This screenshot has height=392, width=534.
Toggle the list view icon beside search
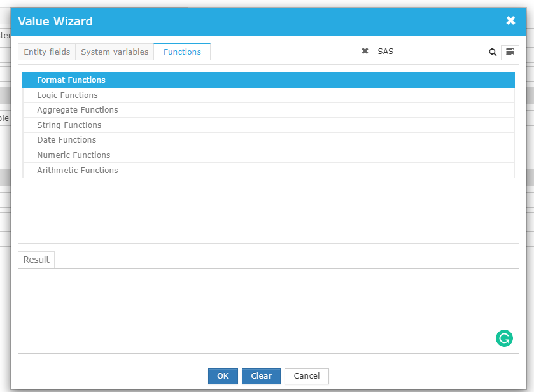[510, 52]
